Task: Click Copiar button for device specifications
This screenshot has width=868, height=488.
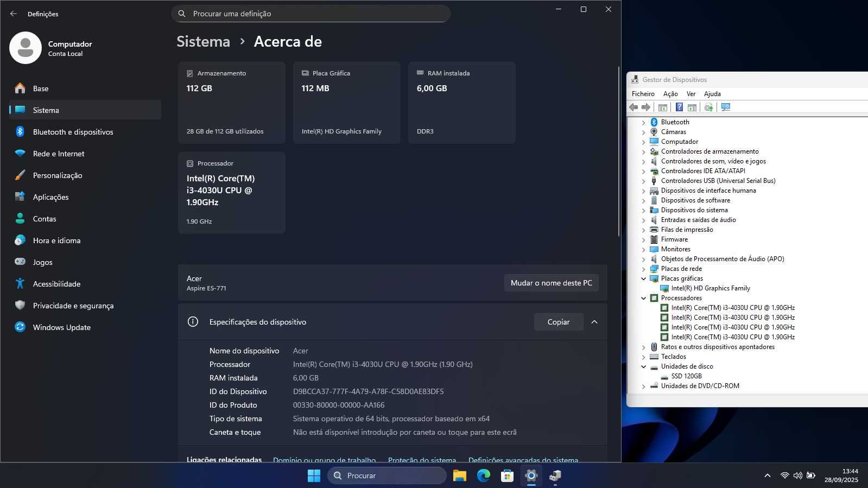Action: coord(559,322)
